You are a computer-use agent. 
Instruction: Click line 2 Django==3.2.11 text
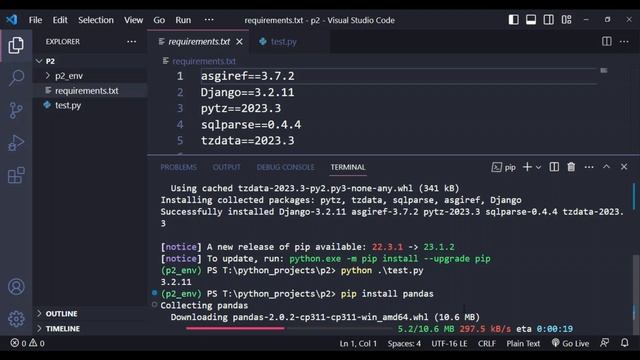[x=247, y=92]
